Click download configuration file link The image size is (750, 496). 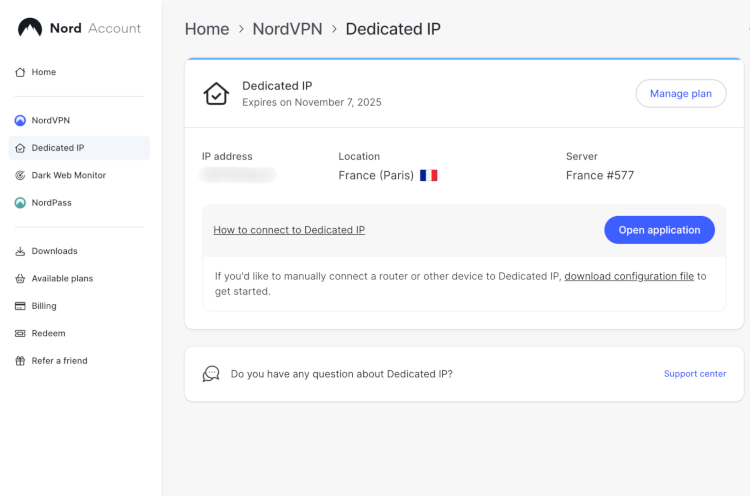click(x=629, y=276)
